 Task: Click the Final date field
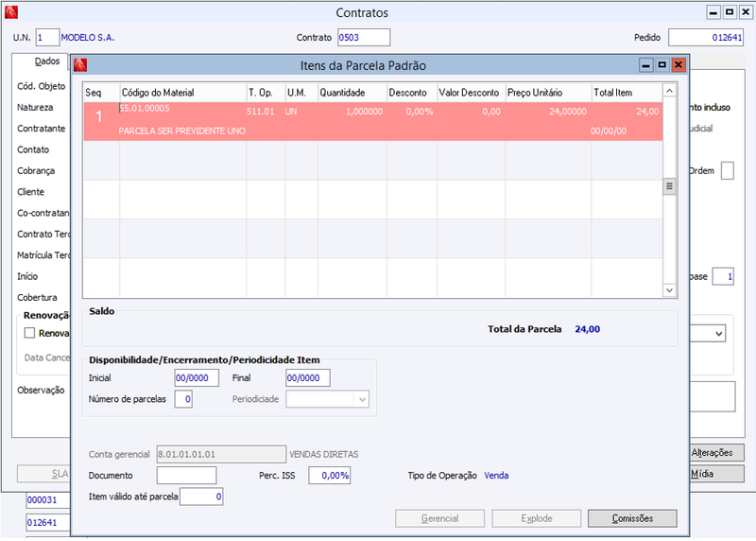click(308, 378)
